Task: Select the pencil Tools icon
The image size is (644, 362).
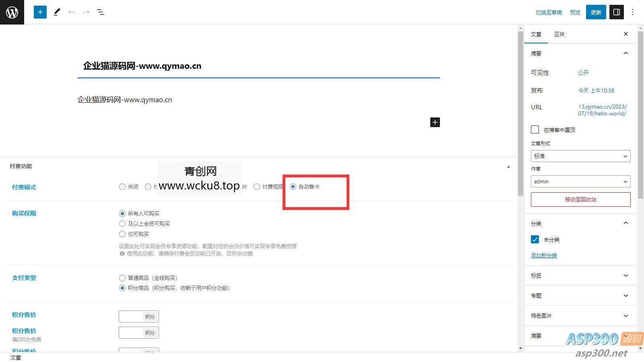Action: [x=57, y=12]
